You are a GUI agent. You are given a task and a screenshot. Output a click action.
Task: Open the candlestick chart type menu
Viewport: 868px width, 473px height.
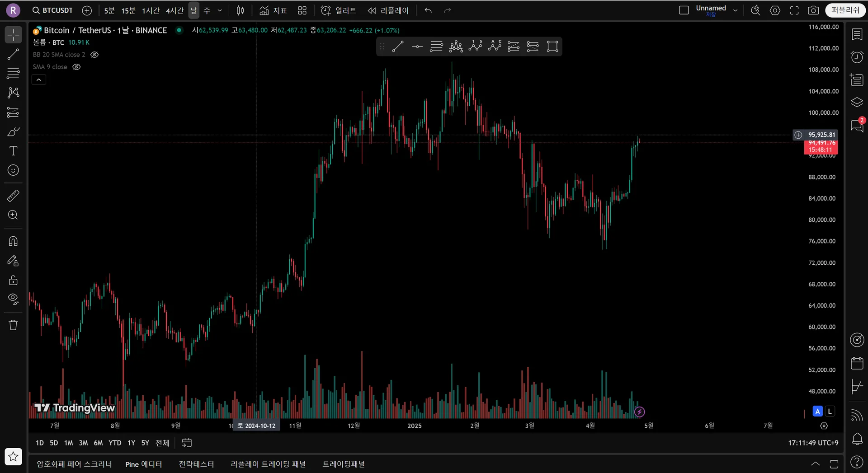pos(241,10)
